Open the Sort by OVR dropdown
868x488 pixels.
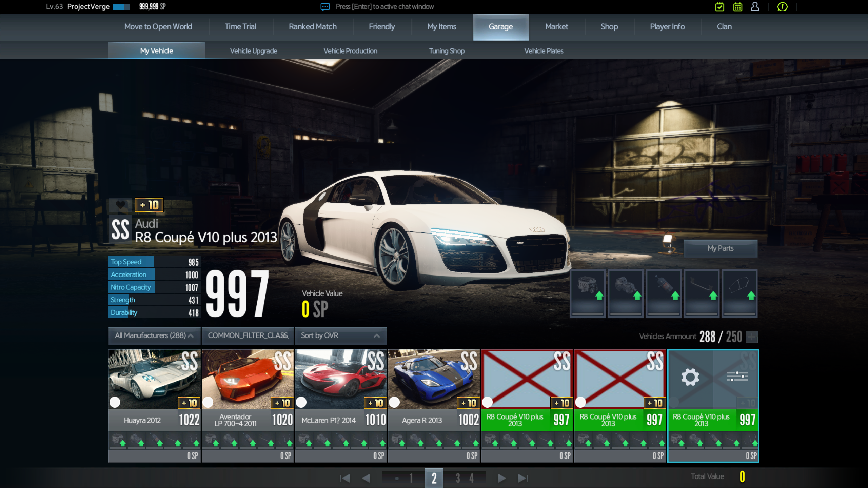[341, 335]
